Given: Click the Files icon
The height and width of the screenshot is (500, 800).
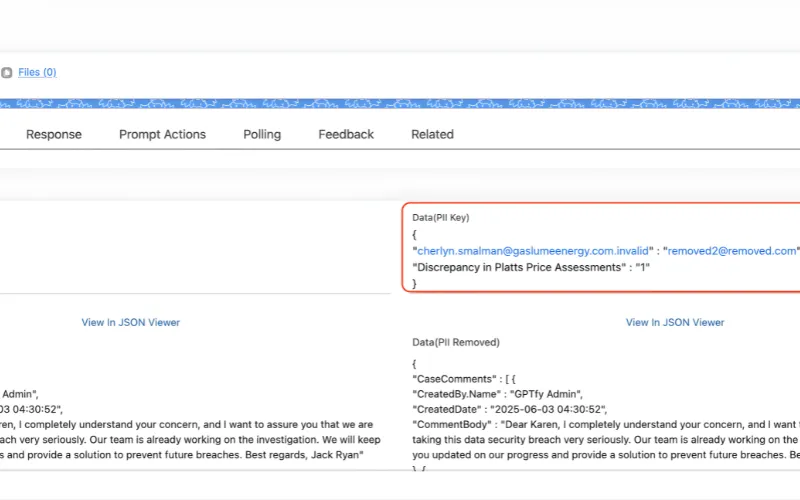Looking at the screenshot, I should click(x=7, y=73).
